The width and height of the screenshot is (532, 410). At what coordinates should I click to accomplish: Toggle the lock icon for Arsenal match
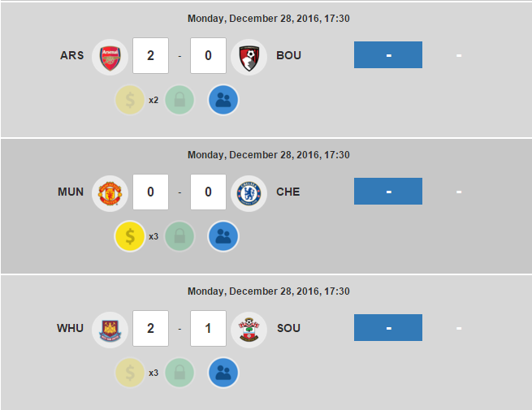(x=179, y=101)
